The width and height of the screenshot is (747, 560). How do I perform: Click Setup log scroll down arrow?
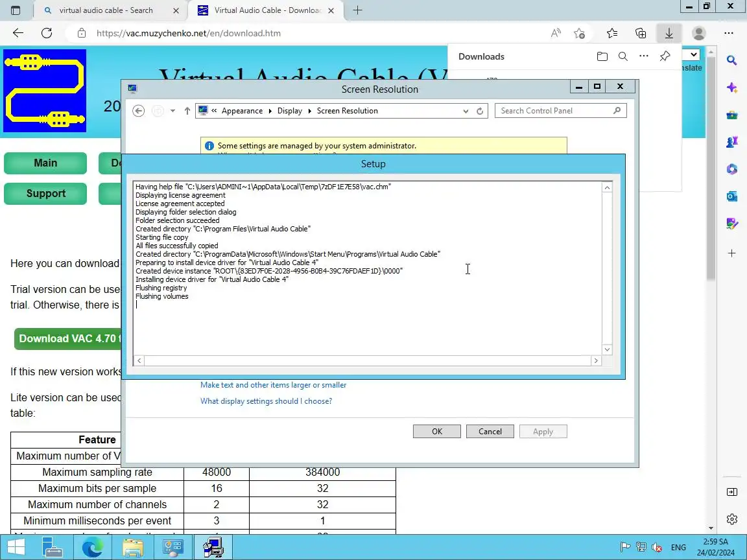click(x=607, y=349)
